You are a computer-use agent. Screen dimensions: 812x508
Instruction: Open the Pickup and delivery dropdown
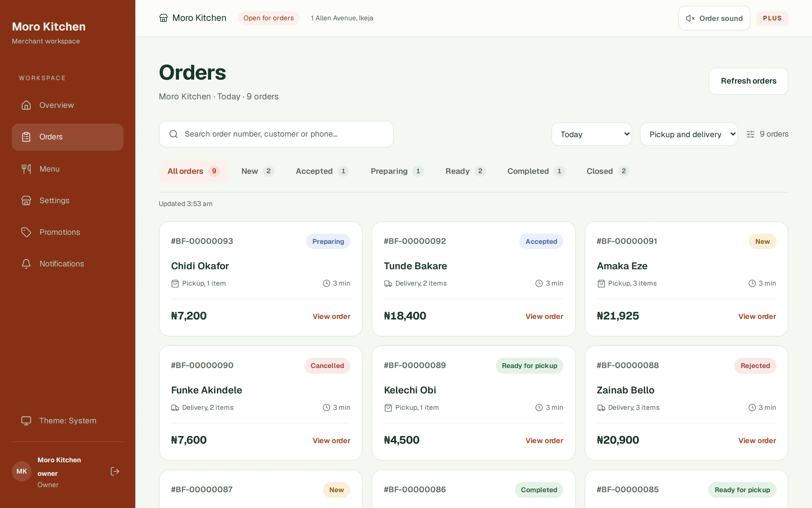(x=689, y=134)
